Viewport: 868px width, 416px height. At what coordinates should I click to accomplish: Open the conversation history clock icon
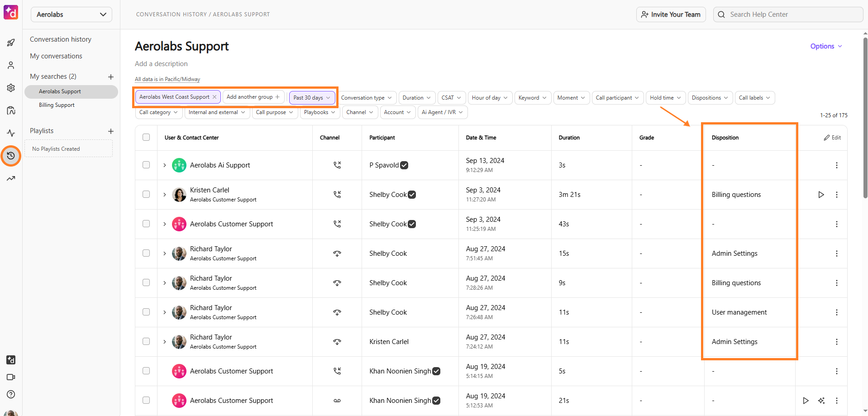point(11,156)
